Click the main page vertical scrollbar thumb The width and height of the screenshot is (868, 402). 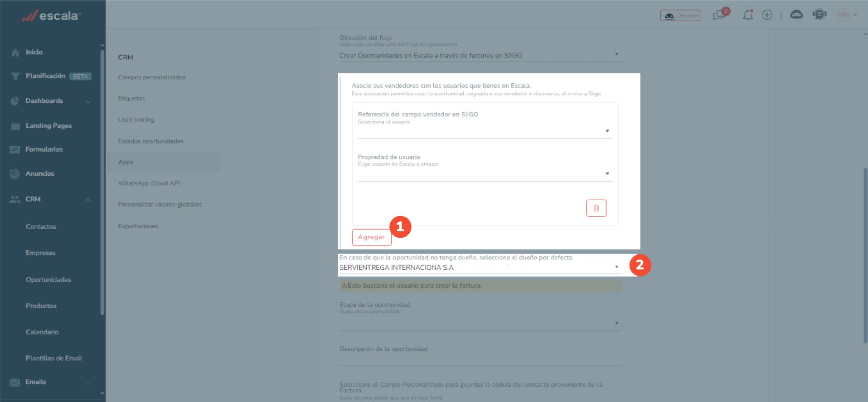click(x=865, y=255)
